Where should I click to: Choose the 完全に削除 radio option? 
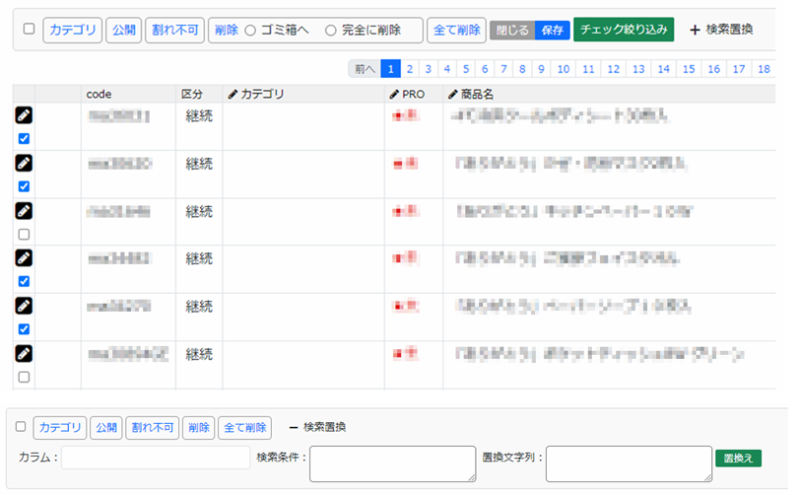point(331,30)
